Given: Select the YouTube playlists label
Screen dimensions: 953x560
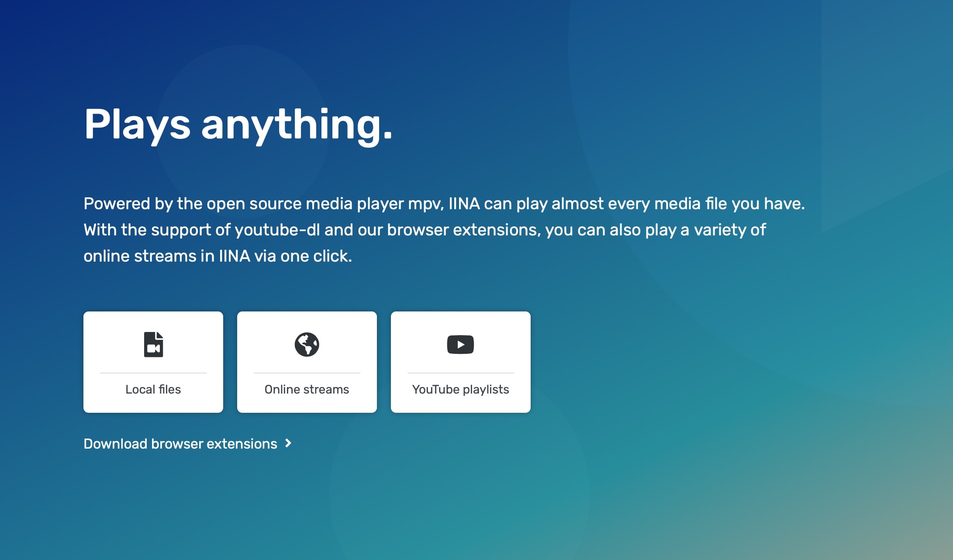Looking at the screenshot, I should click(x=461, y=389).
